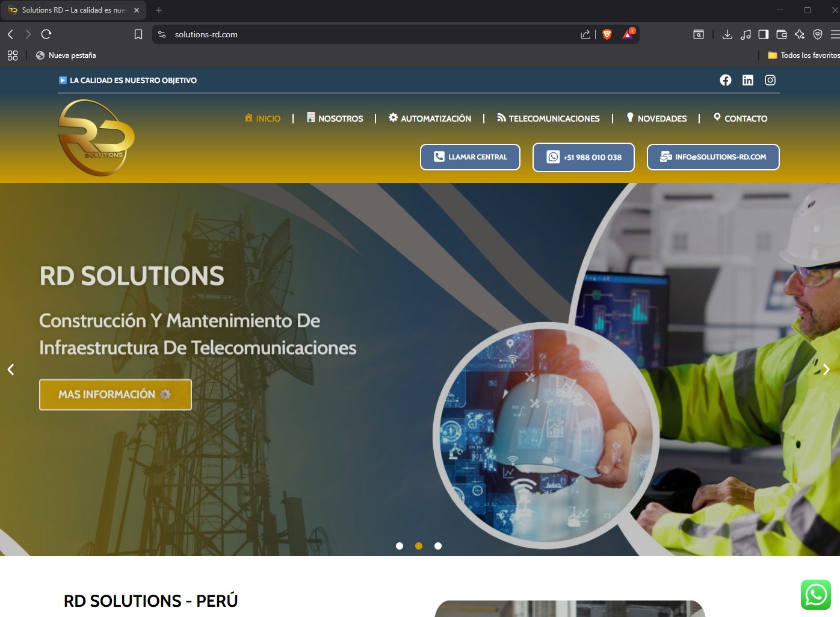Open the Nueva pestaña bookmark
This screenshot has width=840, height=617.
point(66,55)
